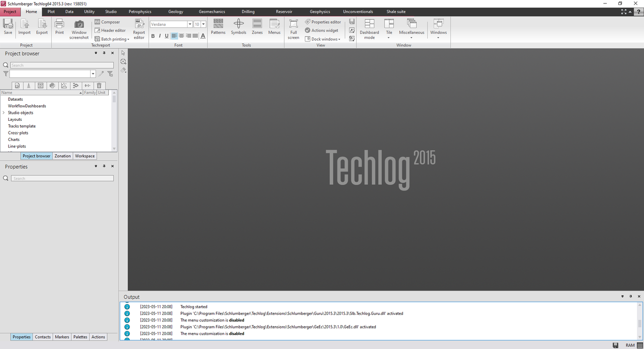Click the layout table filter icon
Viewport: 644px width, 349px height.
pos(41,86)
